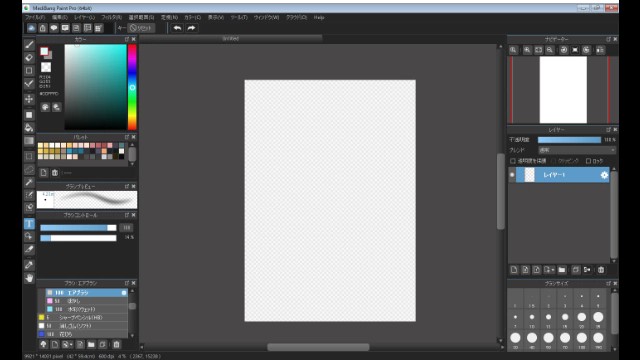Select the Lasso selection tool
Viewport: 640px width, 360px height.
pos(29,169)
